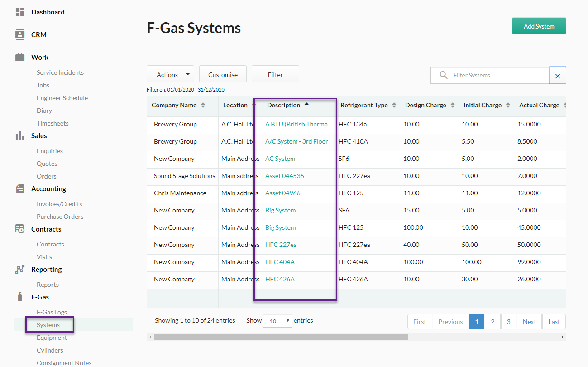Screen dimensions: 588x367
Task: Click the Filter button
Action: pyautogui.click(x=275, y=74)
